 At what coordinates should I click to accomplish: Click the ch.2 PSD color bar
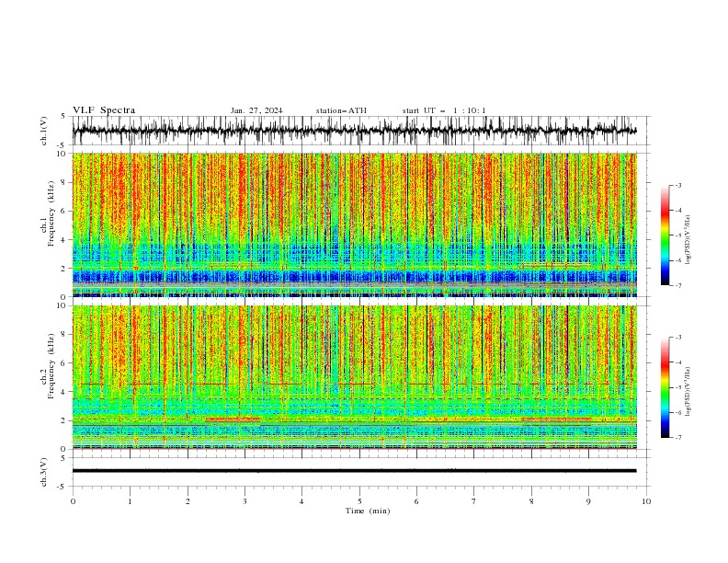click(665, 387)
